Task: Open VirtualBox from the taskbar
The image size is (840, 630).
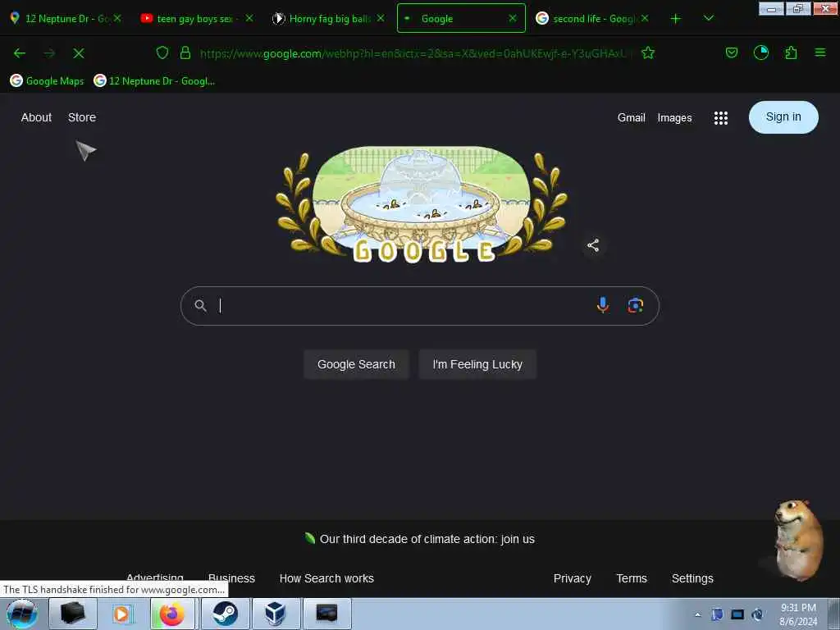Action: 276,614
